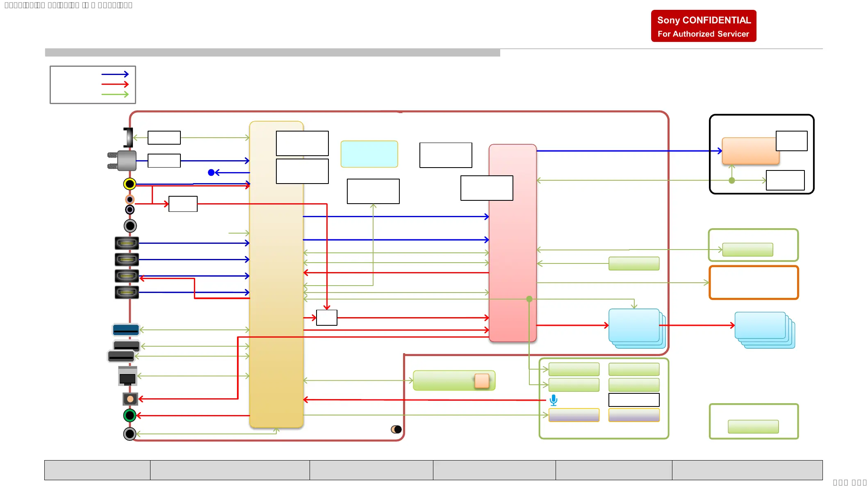Click the purple block below the microphone
This screenshot has width=868, height=488.
(x=574, y=415)
